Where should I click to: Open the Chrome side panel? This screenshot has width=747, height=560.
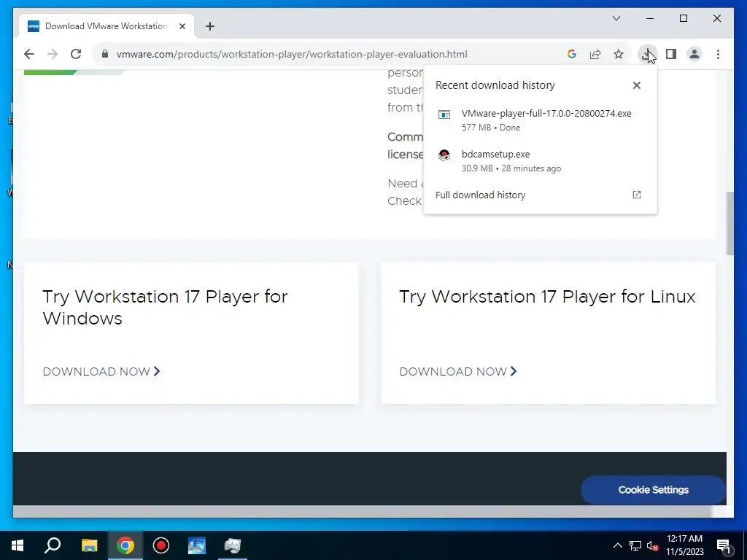coord(671,54)
